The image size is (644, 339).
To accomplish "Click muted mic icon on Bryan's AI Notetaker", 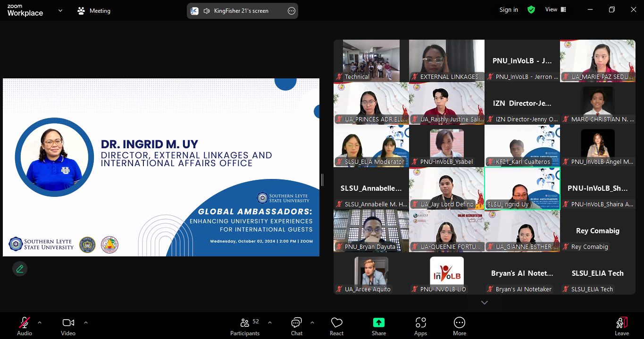I will [490, 289].
